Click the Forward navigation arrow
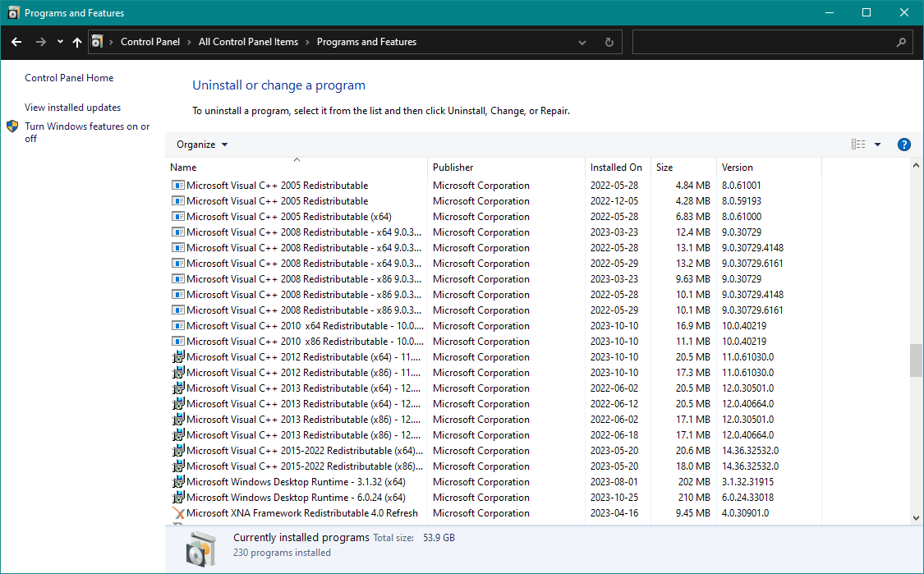 click(41, 42)
